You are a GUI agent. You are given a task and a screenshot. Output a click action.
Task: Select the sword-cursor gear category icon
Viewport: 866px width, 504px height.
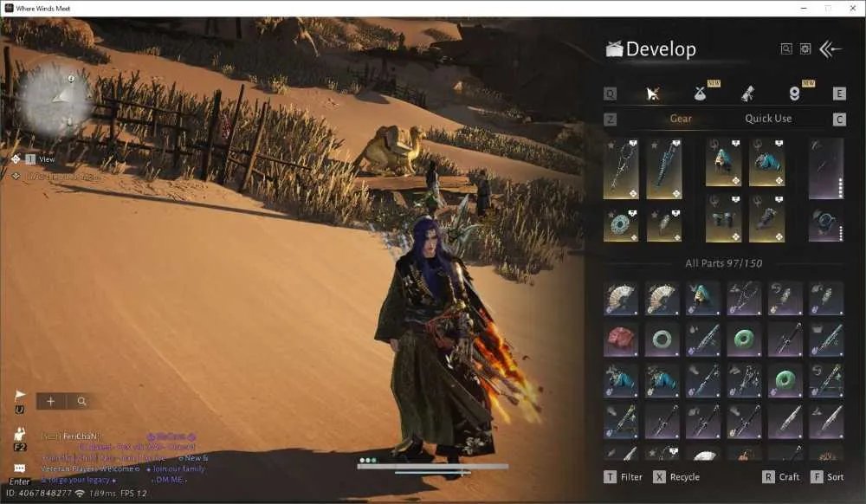pos(653,94)
